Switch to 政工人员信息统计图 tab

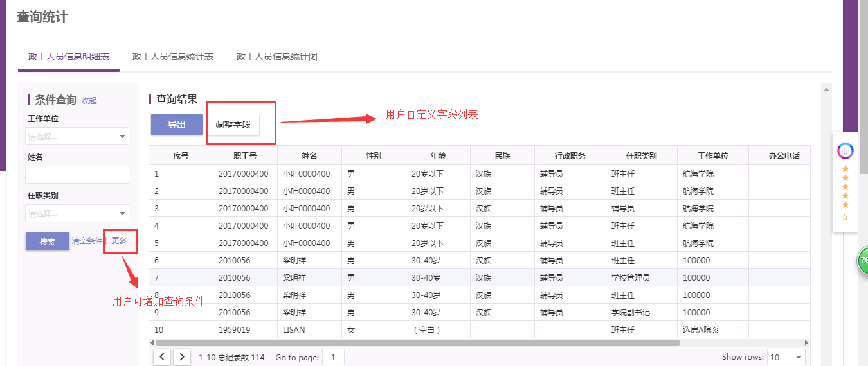click(x=277, y=57)
